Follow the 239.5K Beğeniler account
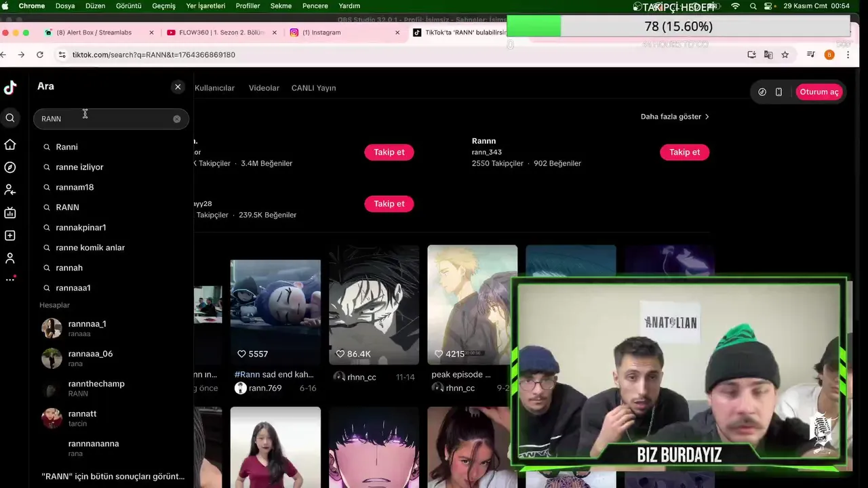This screenshot has width=868, height=488. 389,204
